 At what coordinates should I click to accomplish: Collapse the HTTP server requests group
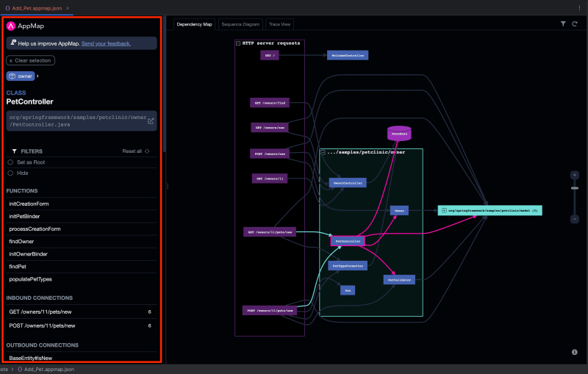pos(238,43)
